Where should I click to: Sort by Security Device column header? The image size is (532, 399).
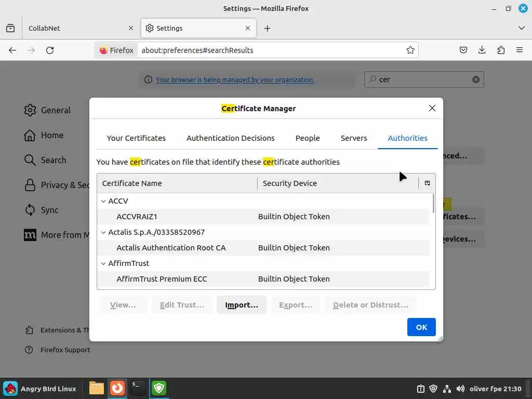pos(338,183)
